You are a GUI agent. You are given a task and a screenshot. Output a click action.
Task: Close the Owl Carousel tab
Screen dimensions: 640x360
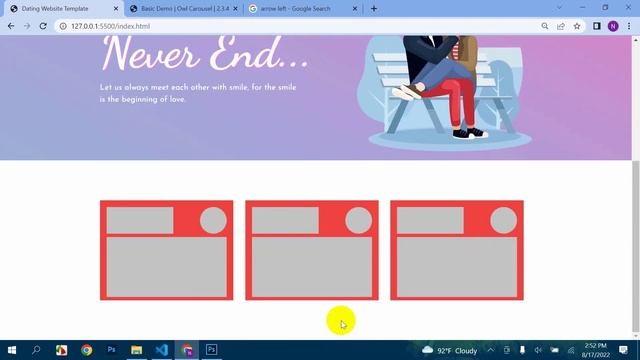[x=236, y=9]
